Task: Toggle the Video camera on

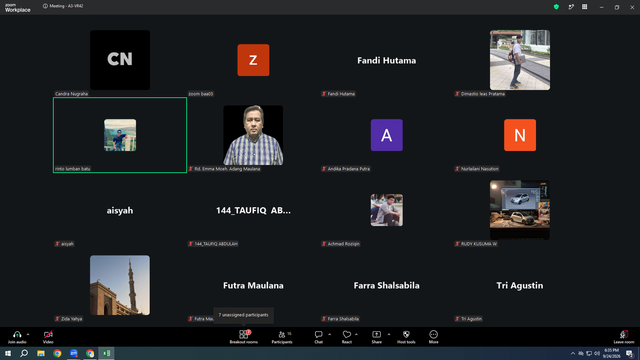Action: [x=48, y=334]
